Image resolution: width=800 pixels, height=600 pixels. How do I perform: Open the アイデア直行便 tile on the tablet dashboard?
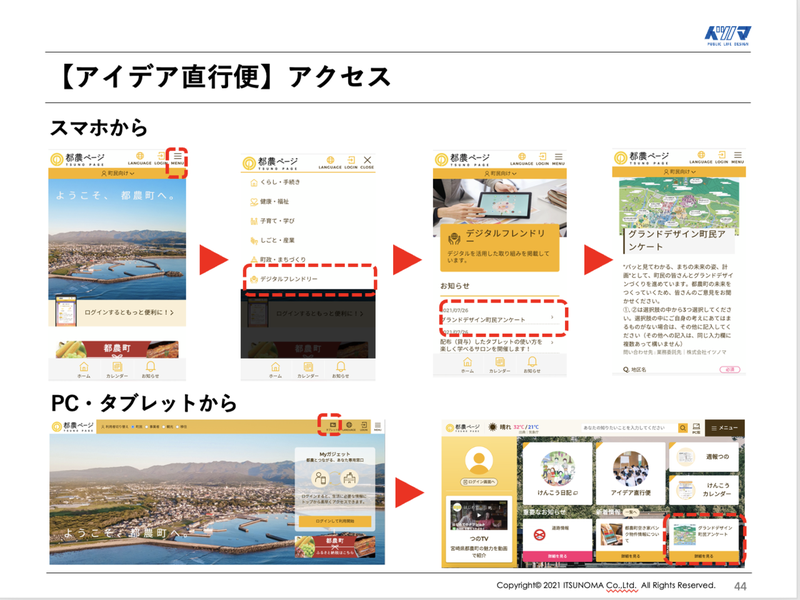coord(631,472)
